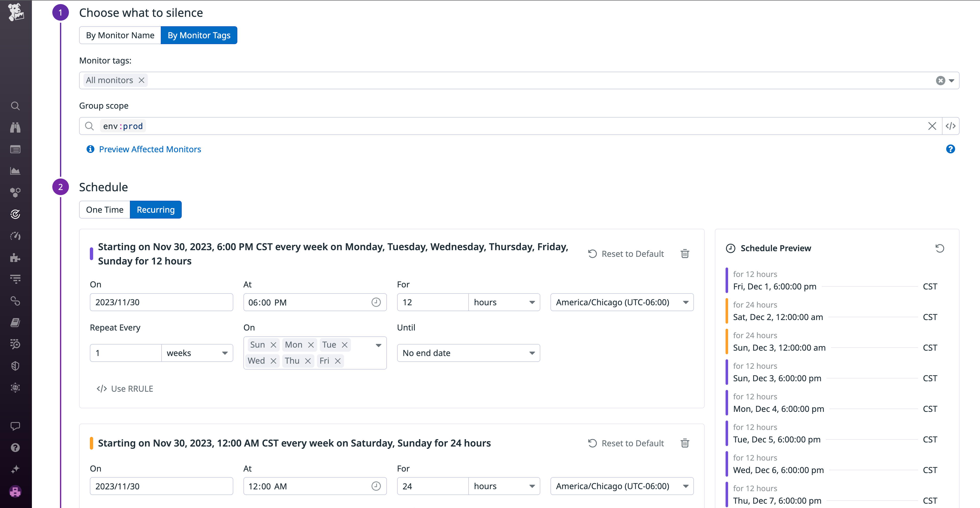Click Preview Affected Monitors link

(x=150, y=149)
